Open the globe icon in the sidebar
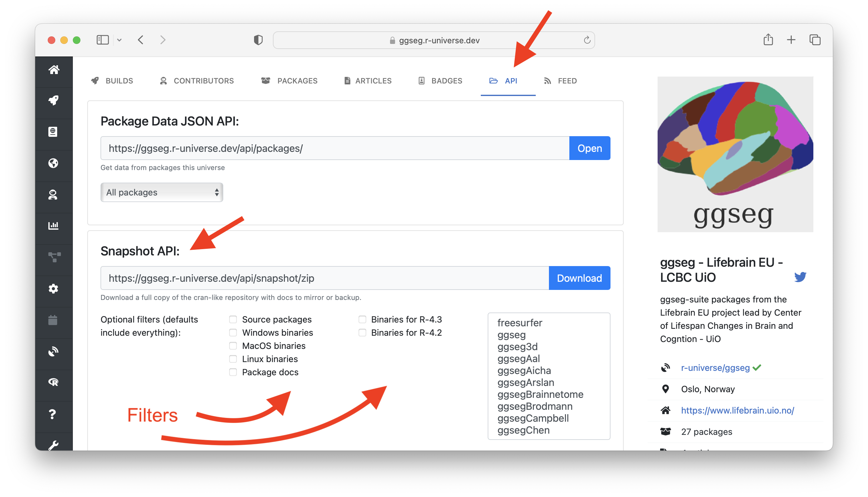 pyautogui.click(x=54, y=163)
